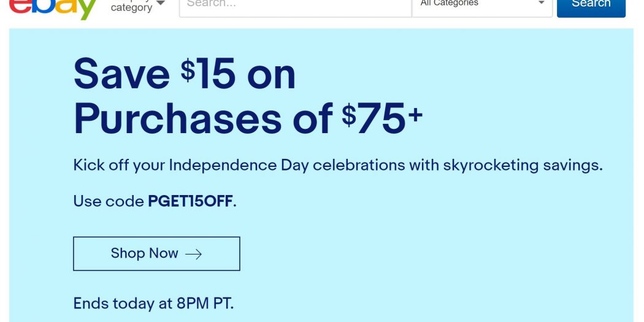
Task: Click the Ends today at 8PM PT notice
Action: click(x=153, y=303)
